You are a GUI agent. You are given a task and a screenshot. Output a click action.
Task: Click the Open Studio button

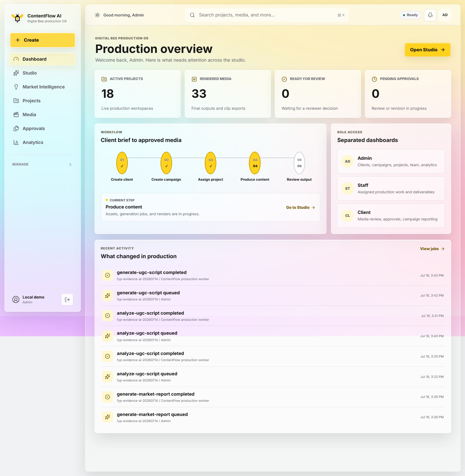tap(428, 50)
